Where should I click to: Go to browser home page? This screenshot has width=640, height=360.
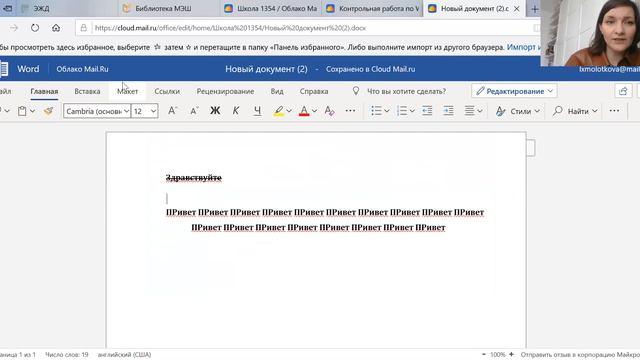[56, 28]
